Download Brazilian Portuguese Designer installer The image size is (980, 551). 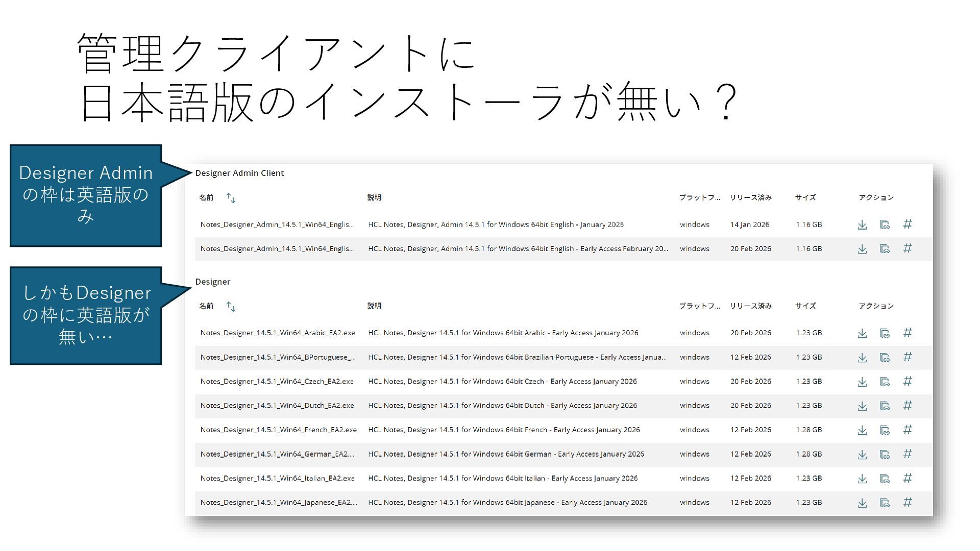coord(862,358)
